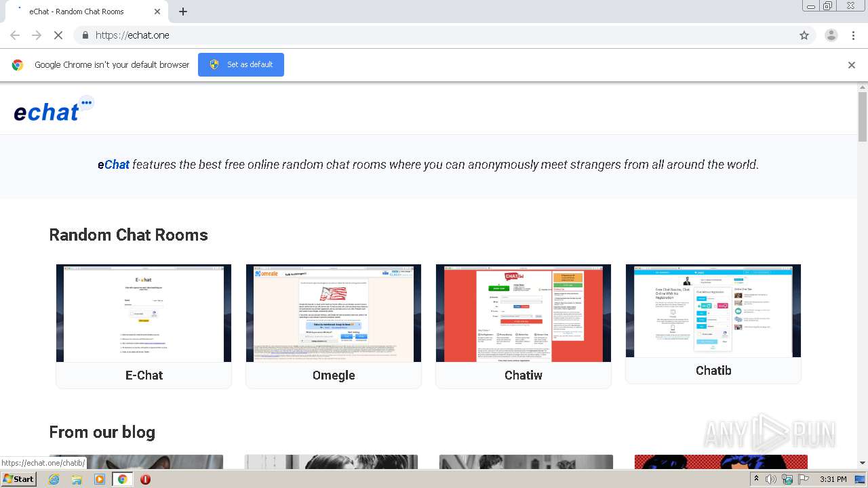This screenshot has width=868, height=488.
Task: Click the page scrollbar up arrow
Action: (863, 87)
